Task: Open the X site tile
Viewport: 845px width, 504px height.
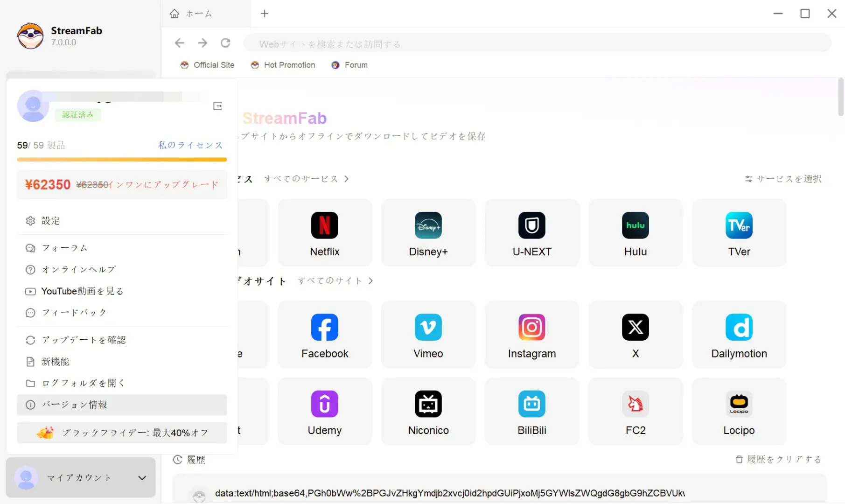Action: [635, 335]
